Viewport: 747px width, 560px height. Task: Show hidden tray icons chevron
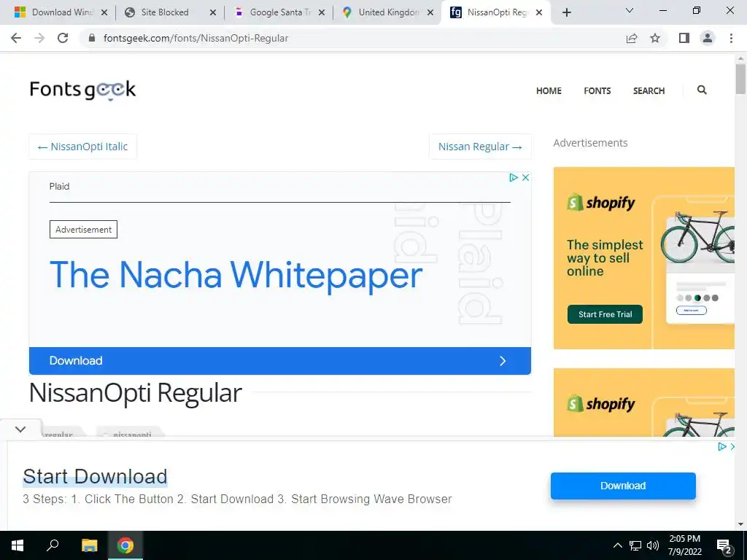(x=617, y=545)
